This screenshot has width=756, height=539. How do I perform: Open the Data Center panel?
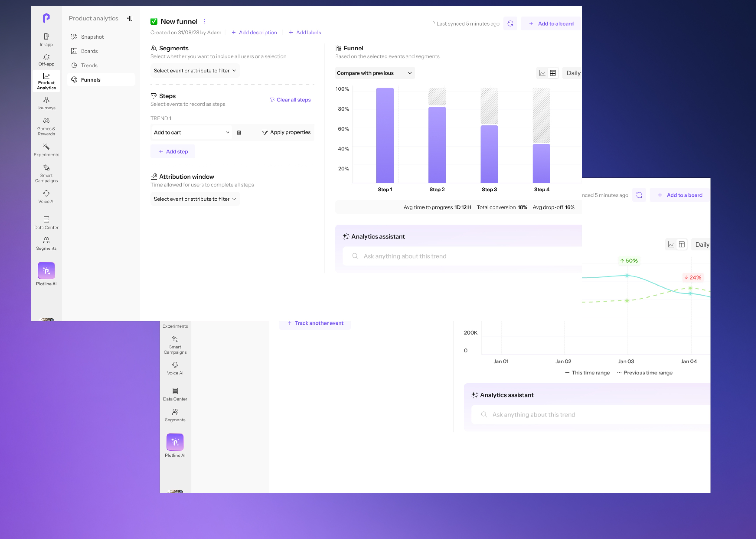[x=46, y=223]
